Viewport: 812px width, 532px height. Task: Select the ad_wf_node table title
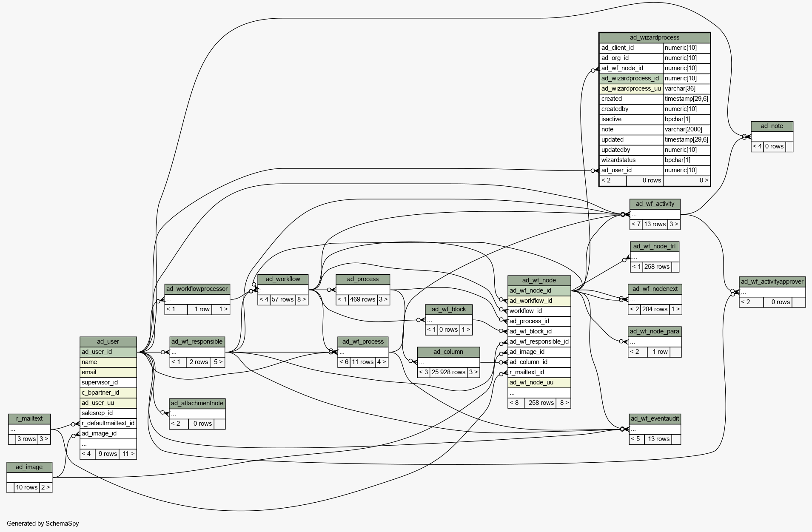(x=539, y=280)
